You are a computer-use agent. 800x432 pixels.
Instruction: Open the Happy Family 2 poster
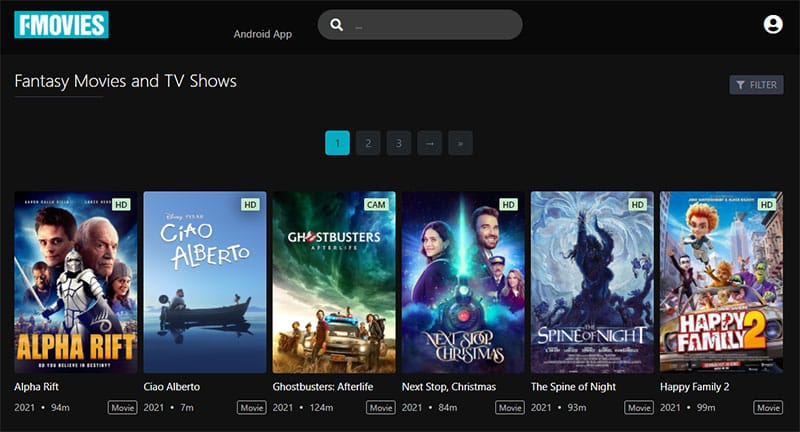click(x=721, y=282)
